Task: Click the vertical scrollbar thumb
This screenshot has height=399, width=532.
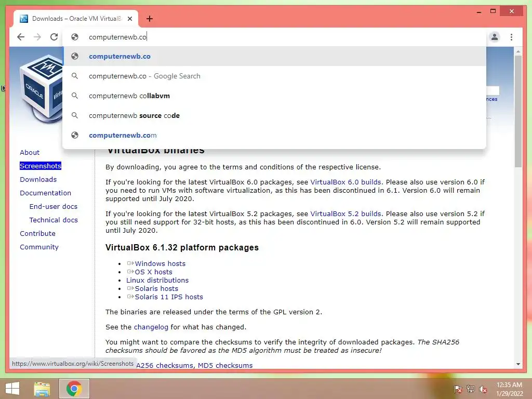Action: 518,111
